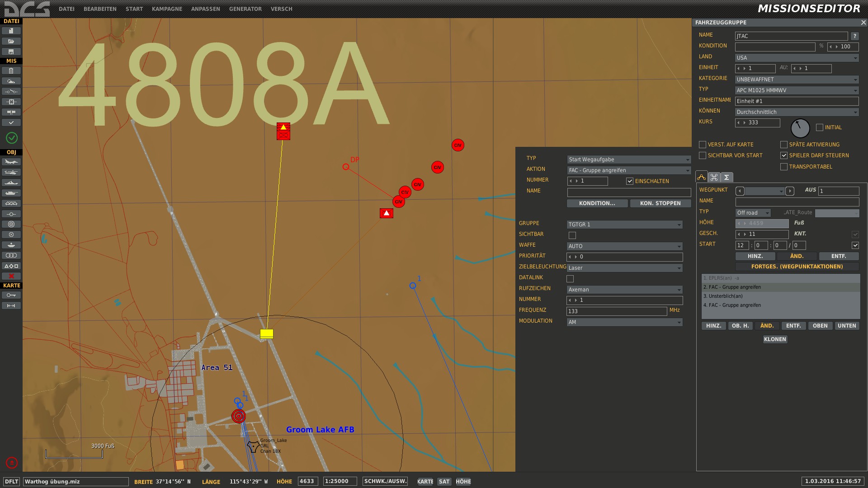Click the KLONEN button
The image size is (868, 488).
[x=775, y=339]
